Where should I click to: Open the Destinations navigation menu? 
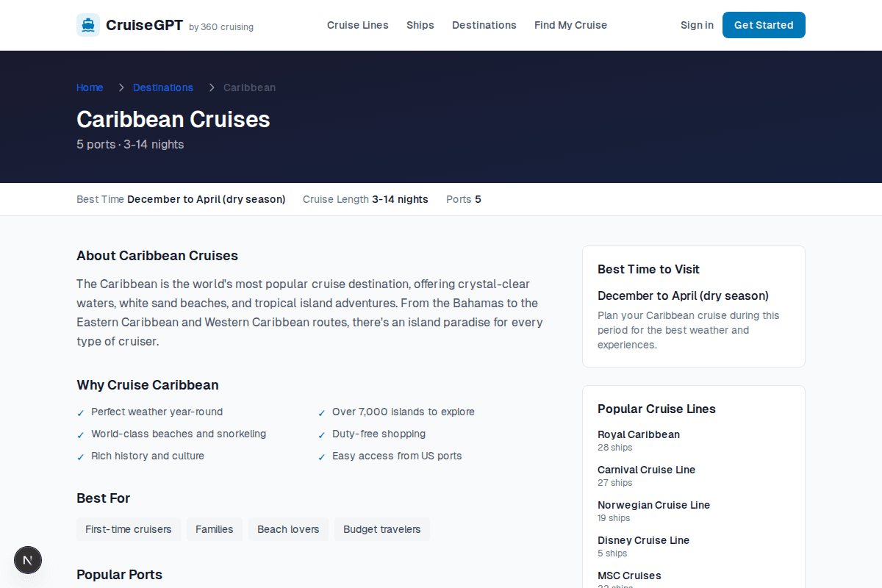coord(484,25)
